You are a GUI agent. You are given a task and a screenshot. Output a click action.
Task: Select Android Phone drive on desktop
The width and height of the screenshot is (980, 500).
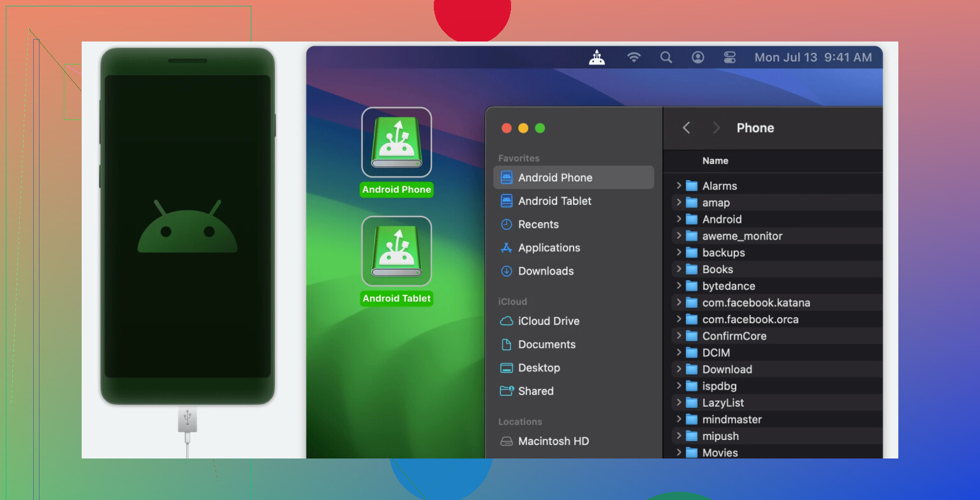pyautogui.click(x=396, y=142)
